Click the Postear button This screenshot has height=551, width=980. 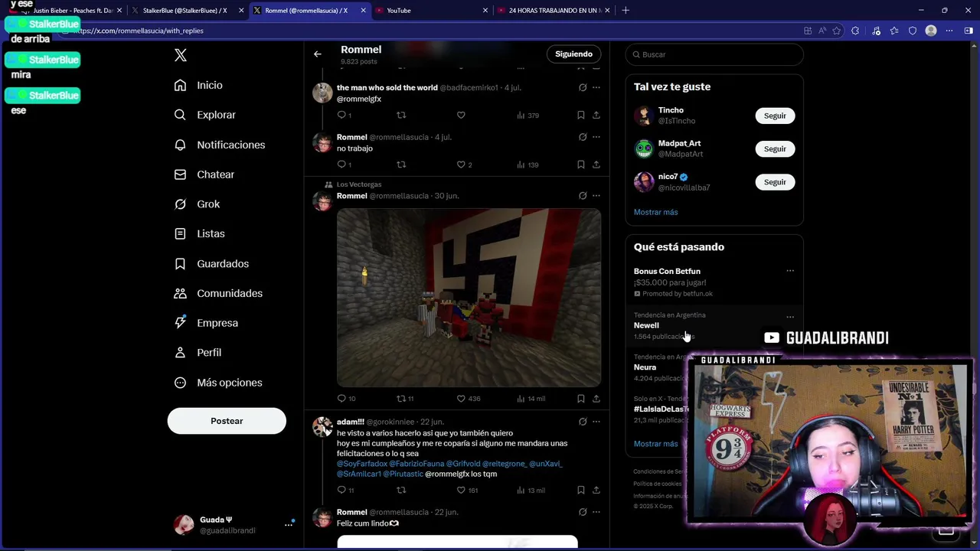(227, 421)
